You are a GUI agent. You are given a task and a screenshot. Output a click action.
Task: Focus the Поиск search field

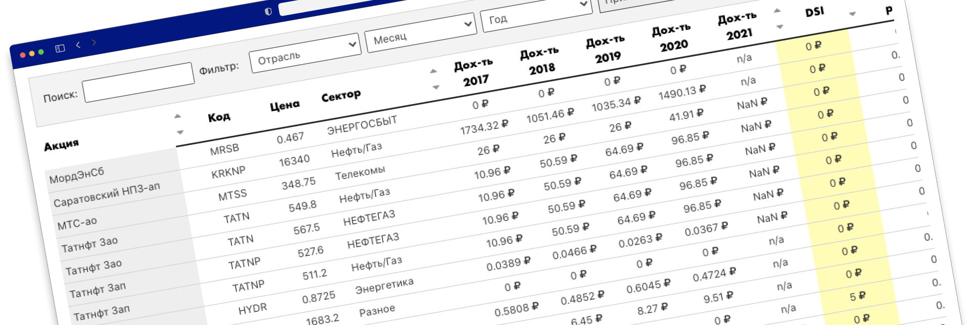[138, 82]
